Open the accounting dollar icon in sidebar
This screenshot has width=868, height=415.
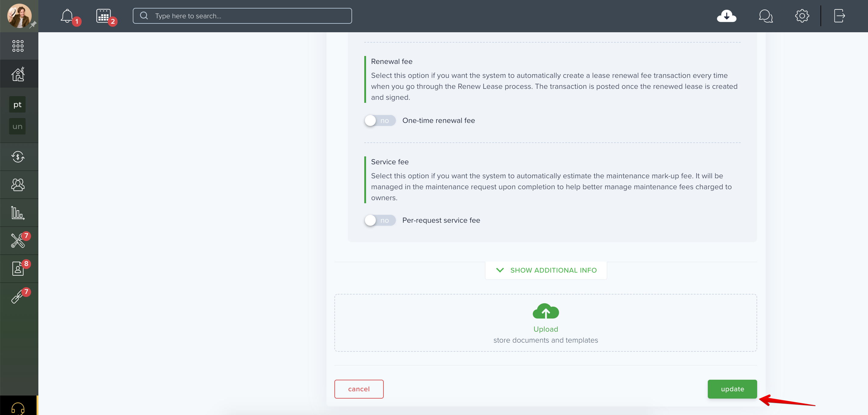(18, 156)
